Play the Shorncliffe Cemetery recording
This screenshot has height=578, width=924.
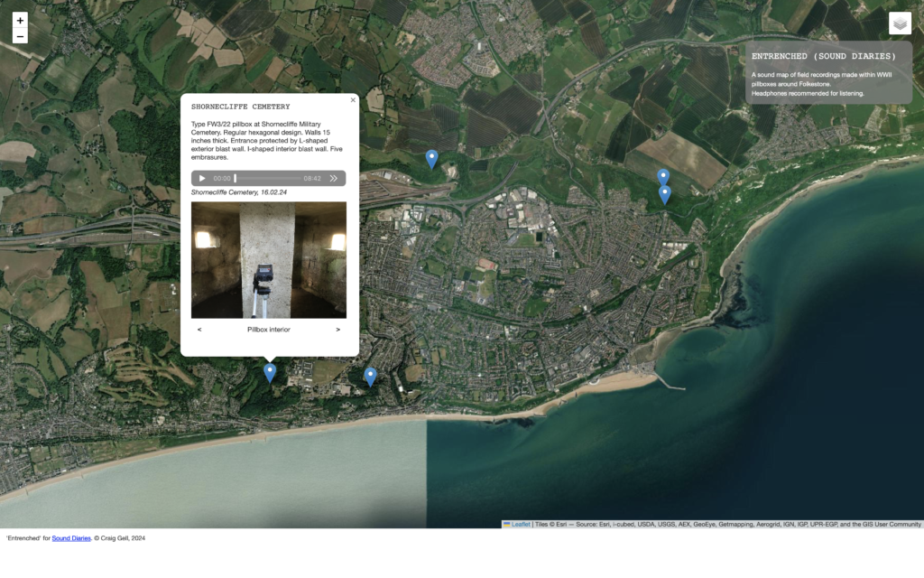[202, 178]
